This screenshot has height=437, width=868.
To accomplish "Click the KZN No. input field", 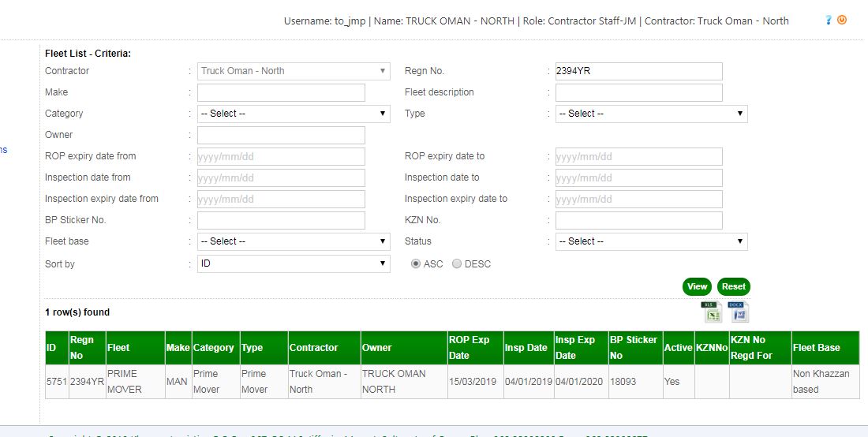I will (x=638, y=220).
